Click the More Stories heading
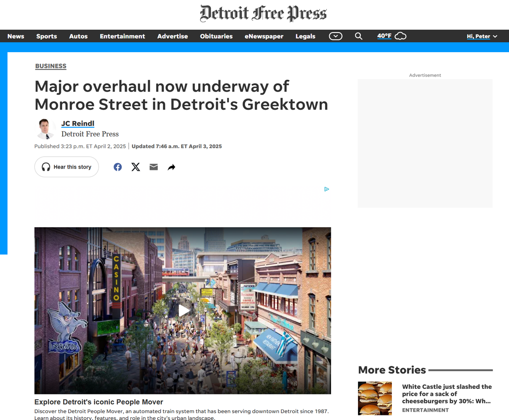The image size is (509, 420). tap(392, 370)
